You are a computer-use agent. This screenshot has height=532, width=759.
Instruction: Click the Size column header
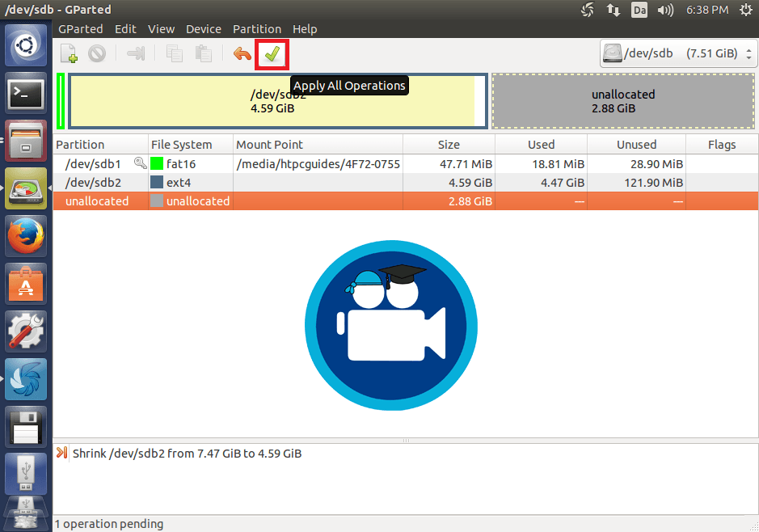coord(448,145)
